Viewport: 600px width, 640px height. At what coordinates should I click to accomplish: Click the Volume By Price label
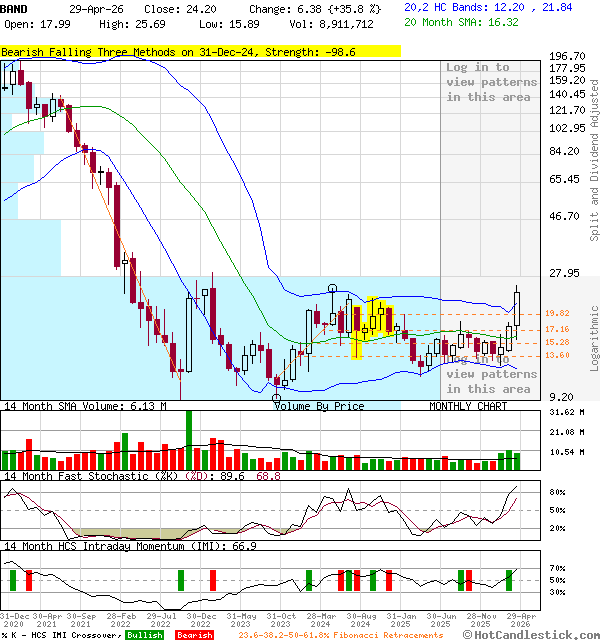click(x=319, y=406)
